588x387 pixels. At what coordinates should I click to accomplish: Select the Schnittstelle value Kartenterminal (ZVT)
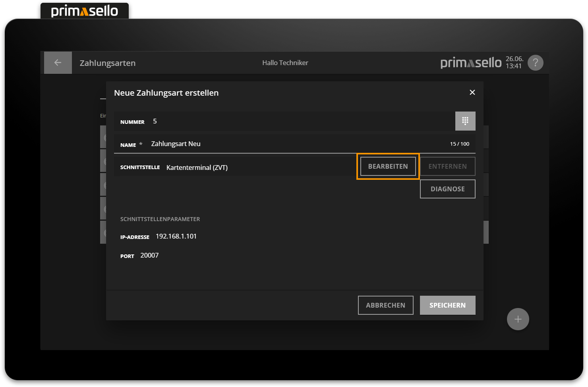[197, 168]
